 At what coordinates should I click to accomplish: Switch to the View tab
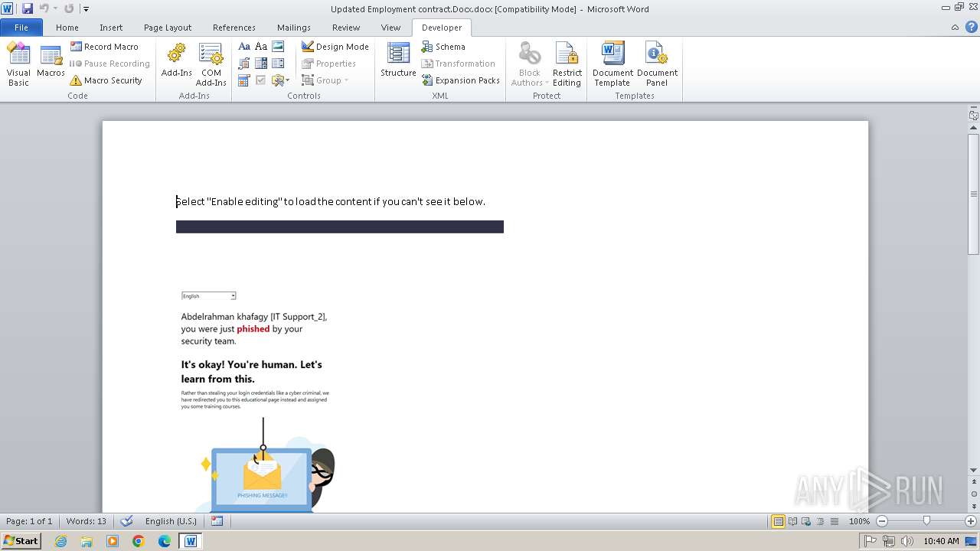coord(390,28)
